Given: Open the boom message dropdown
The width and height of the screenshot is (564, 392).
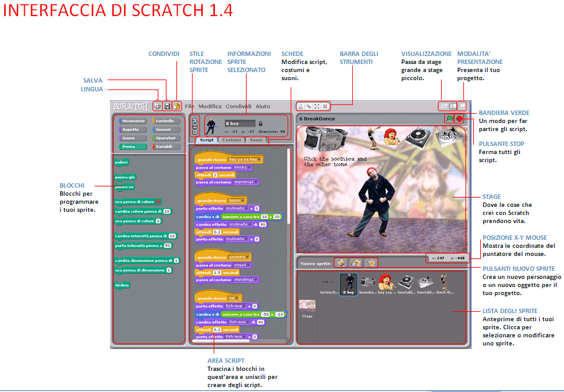Looking at the screenshot, I should coord(236,200).
